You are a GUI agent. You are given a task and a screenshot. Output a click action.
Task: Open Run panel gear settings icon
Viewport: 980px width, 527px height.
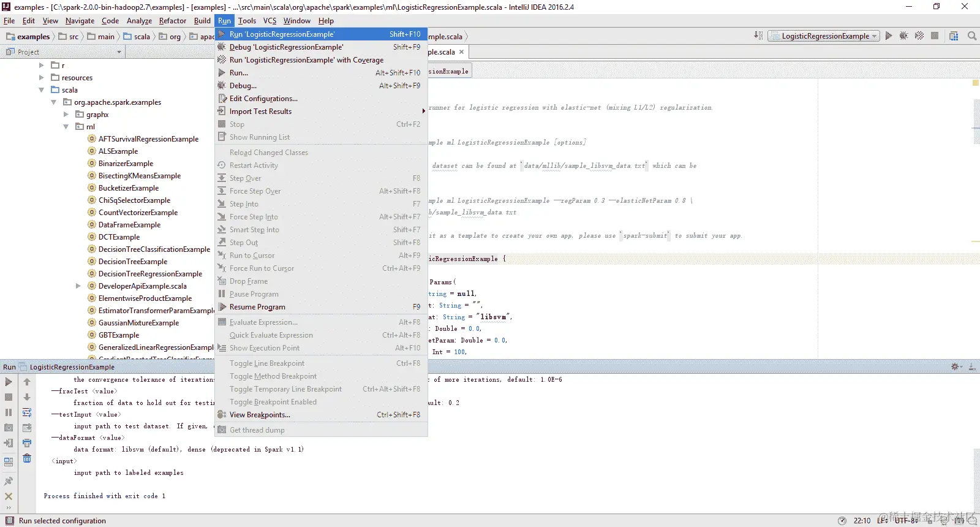pyautogui.click(x=956, y=366)
